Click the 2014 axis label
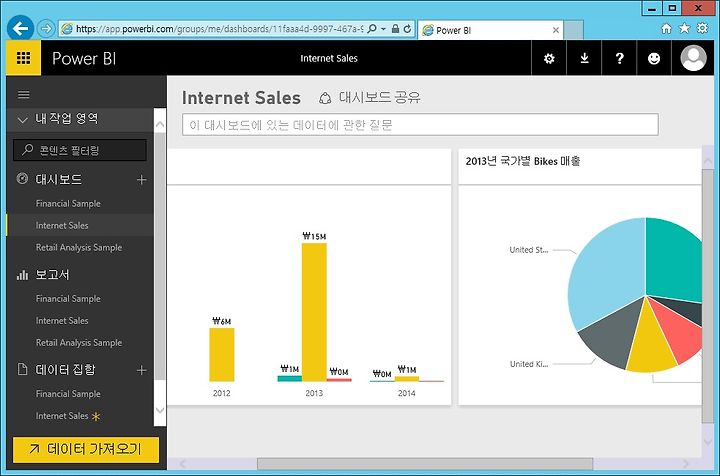 click(406, 393)
